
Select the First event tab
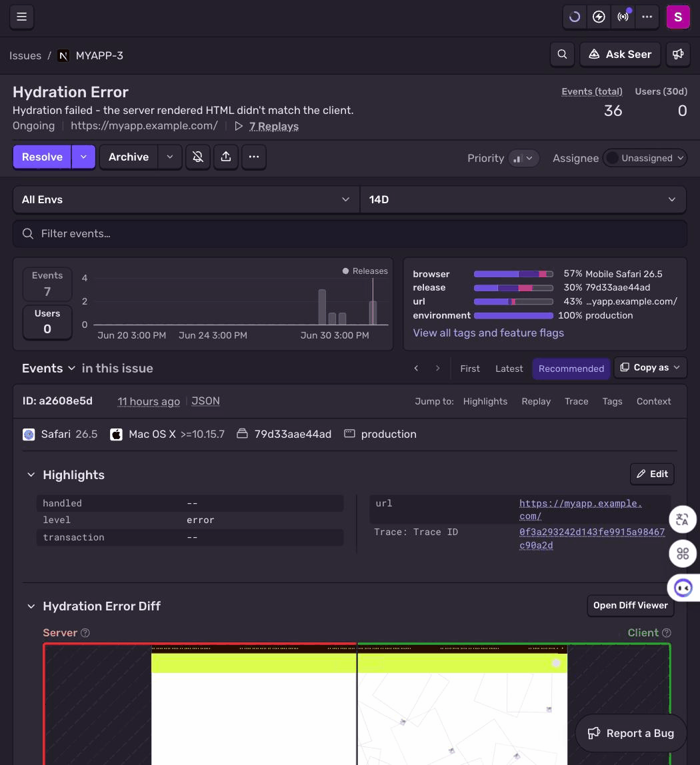click(470, 369)
